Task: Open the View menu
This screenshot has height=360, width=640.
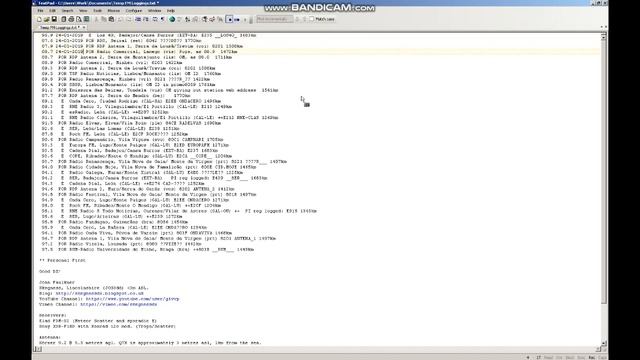Action: pos(83,11)
